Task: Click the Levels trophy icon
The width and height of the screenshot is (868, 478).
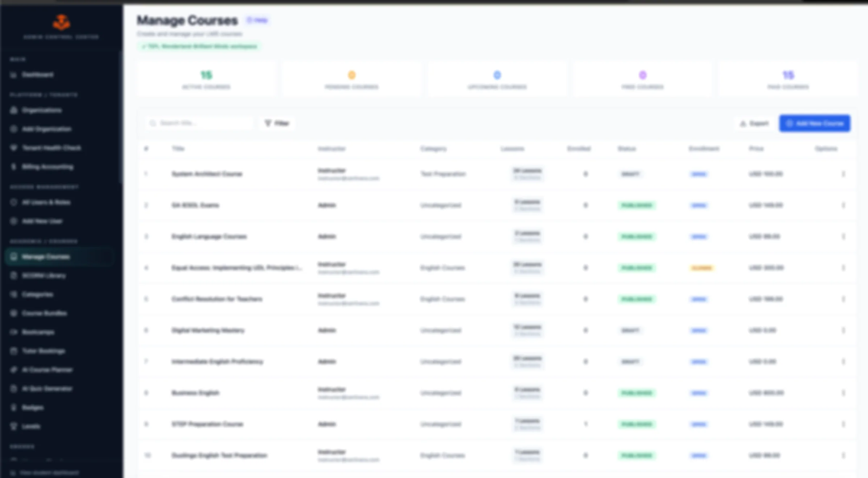Action: pos(14,426)
